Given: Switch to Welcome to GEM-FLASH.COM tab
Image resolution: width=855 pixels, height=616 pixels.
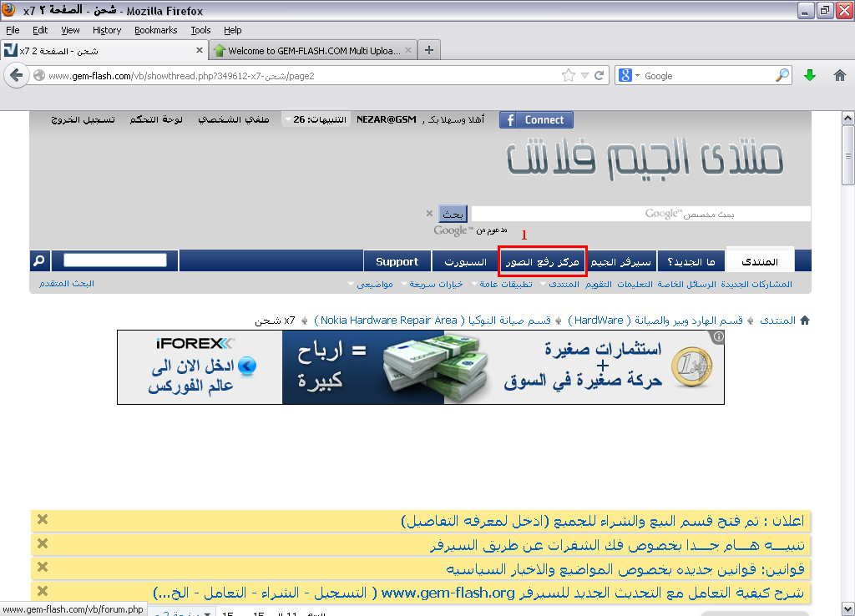Looking at the screenshot, I should point(313,50).
